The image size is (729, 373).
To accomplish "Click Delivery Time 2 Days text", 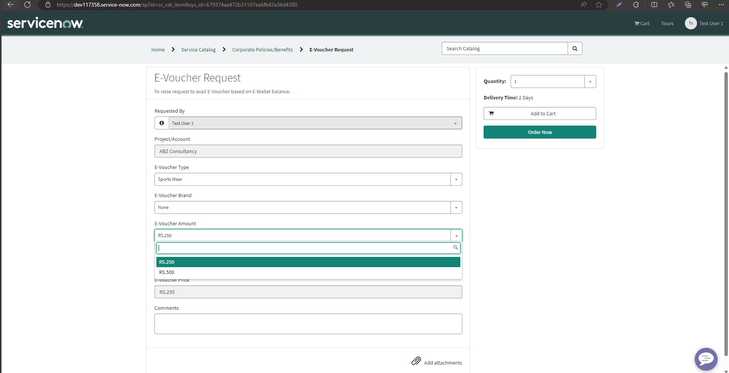I will [508, 98].
